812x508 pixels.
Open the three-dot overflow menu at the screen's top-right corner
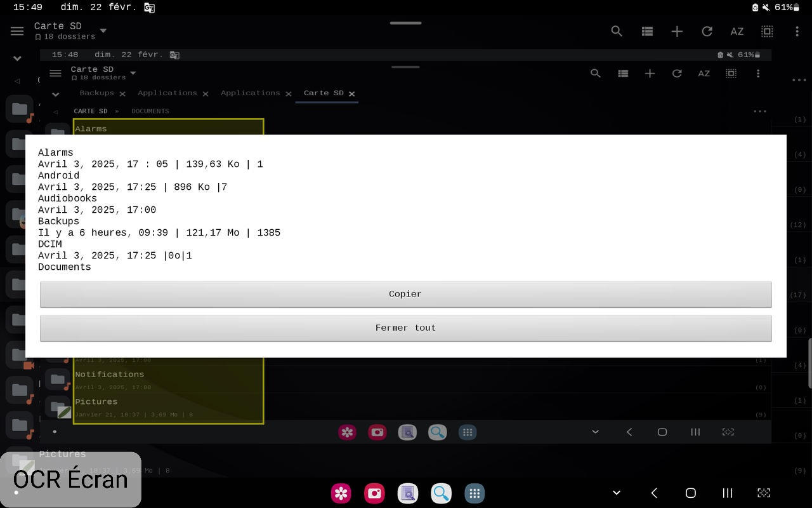click(x=797, y=31)
